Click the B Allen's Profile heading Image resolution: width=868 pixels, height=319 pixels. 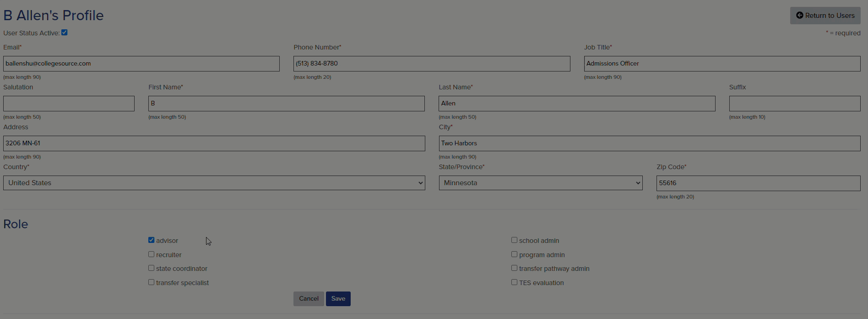click(x=54, y=16)
